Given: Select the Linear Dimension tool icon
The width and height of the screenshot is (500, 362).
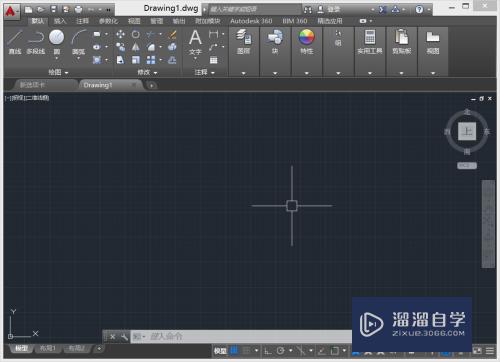Looking at the screenshot, I should pyautogui.click(x=213, y=34).
